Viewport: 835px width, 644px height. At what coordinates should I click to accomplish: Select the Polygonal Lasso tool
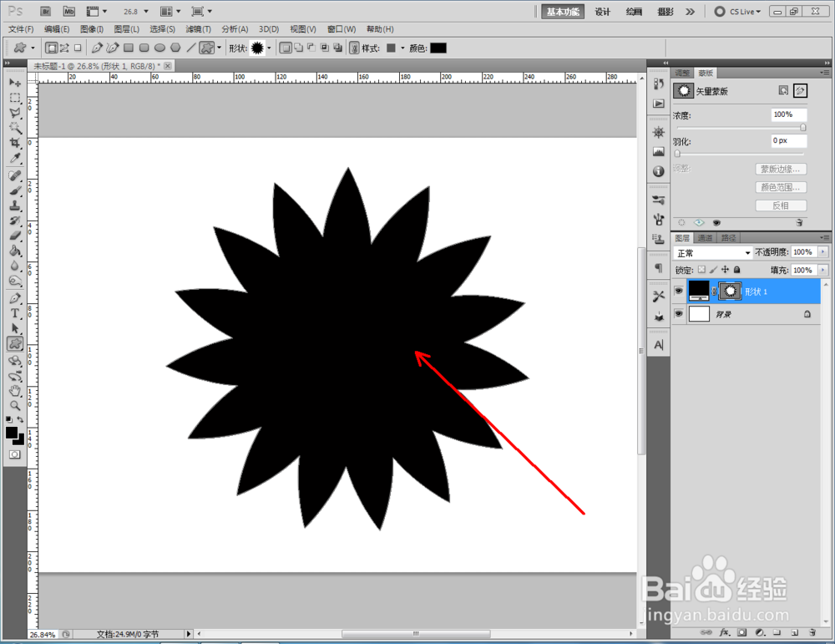(x=15, y=113)
